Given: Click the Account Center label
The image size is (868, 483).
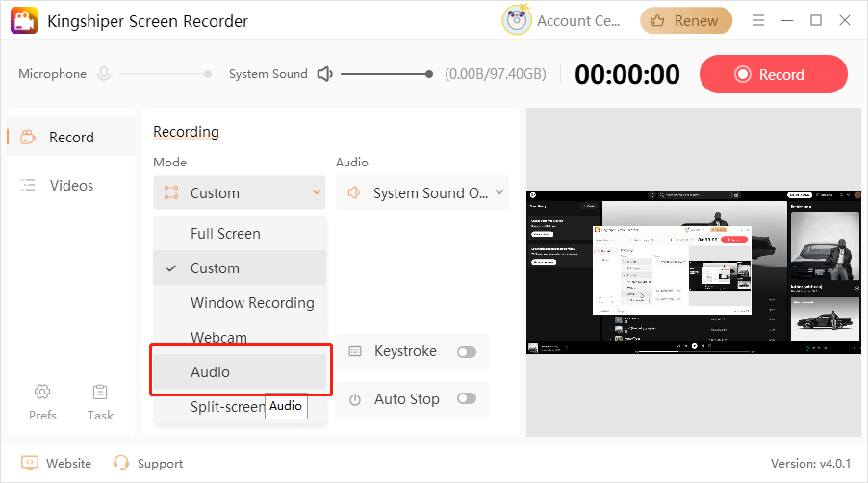Looking at the screenshot, I should tap(578, 21).
